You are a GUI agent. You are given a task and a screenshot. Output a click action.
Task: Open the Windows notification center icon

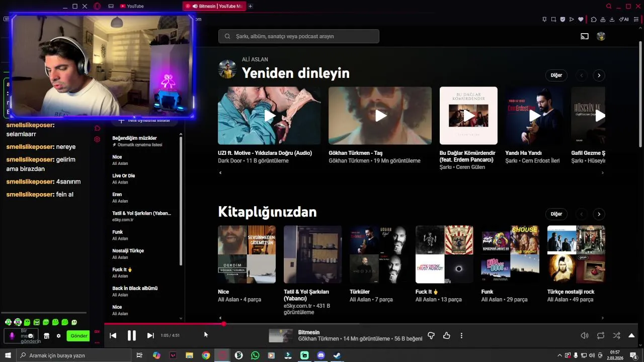pyautogui.click(x=634, y=355)
